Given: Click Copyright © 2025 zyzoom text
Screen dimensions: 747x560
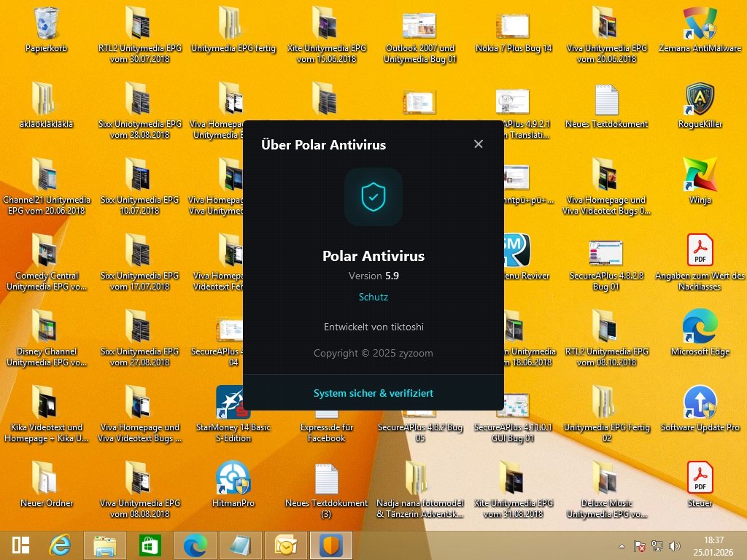Looking at the screenshot, I should pos(373,354).
